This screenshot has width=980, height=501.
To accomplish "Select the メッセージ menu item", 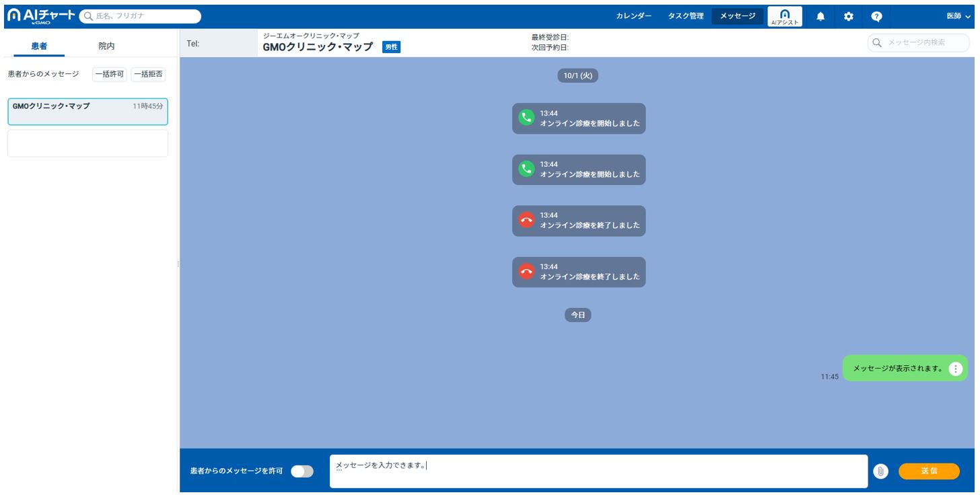I will coord(738,16).
